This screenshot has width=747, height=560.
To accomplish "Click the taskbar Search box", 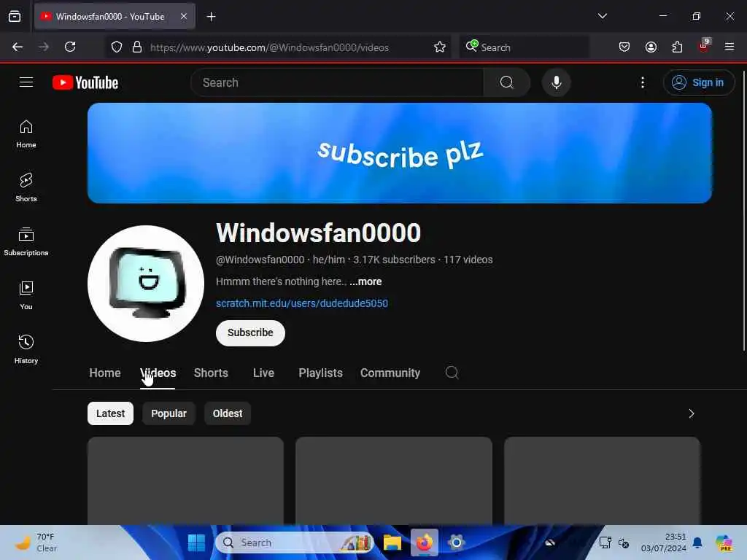I will pos(295,542).
